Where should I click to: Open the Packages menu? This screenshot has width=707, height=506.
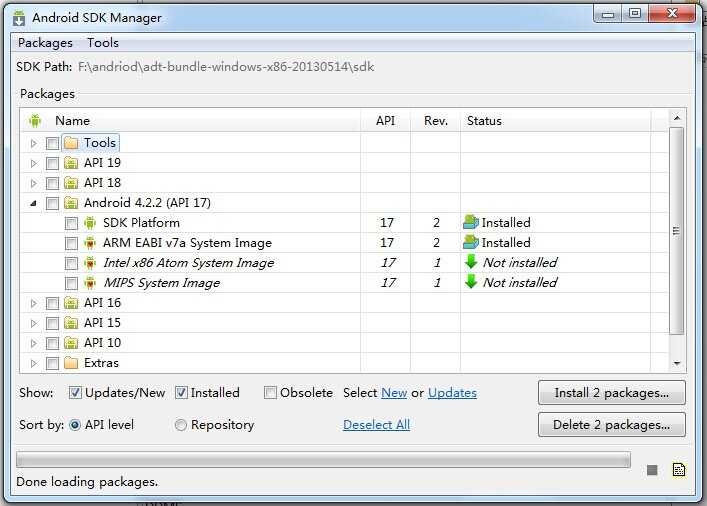tap(45, 43)
